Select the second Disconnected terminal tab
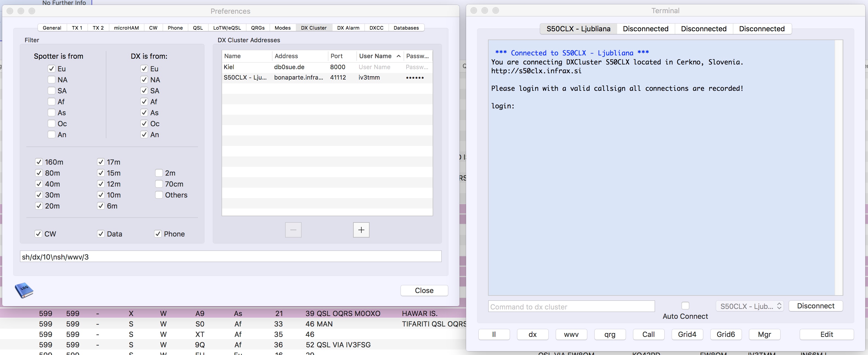 pos(704,29)
